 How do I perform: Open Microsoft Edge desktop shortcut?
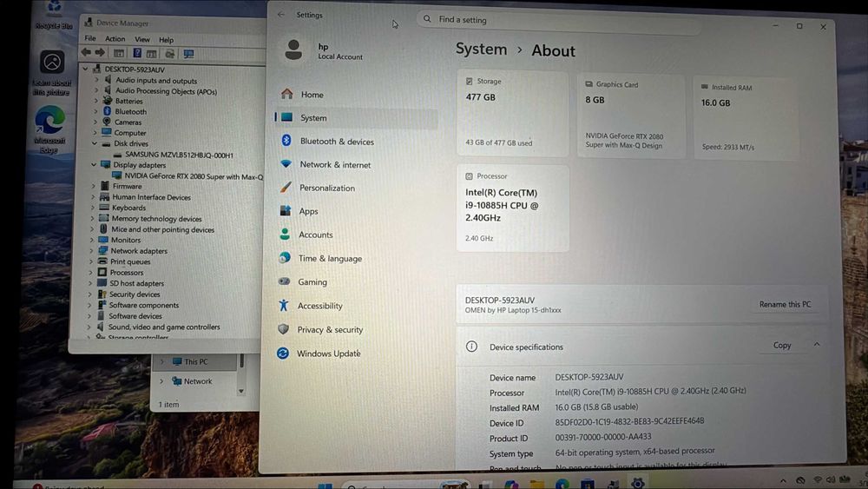point(49,129)
